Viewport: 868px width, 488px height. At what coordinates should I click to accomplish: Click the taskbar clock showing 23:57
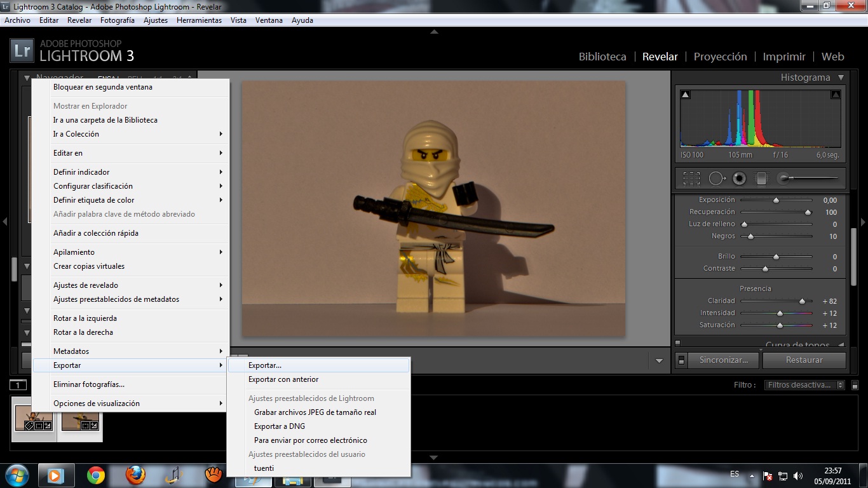pyautogui.click(x=833, y=476)
